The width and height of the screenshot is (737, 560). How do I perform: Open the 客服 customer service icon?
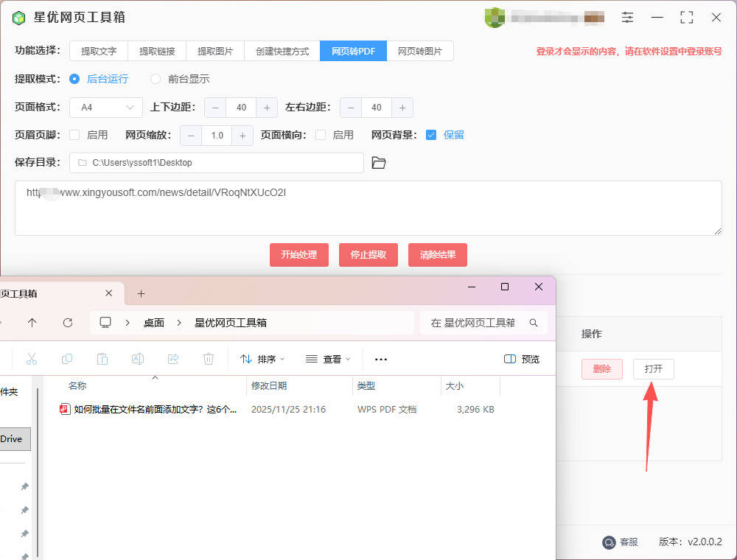609,542
